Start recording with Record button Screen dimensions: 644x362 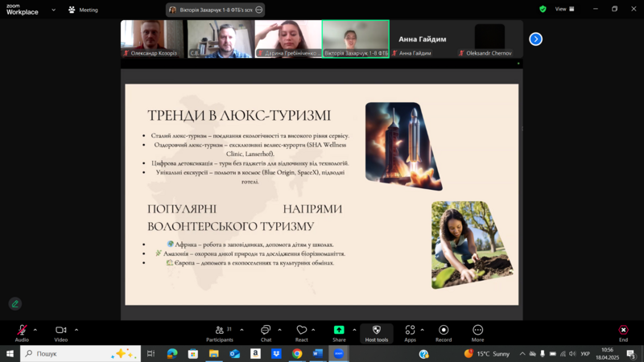[444, 333]
